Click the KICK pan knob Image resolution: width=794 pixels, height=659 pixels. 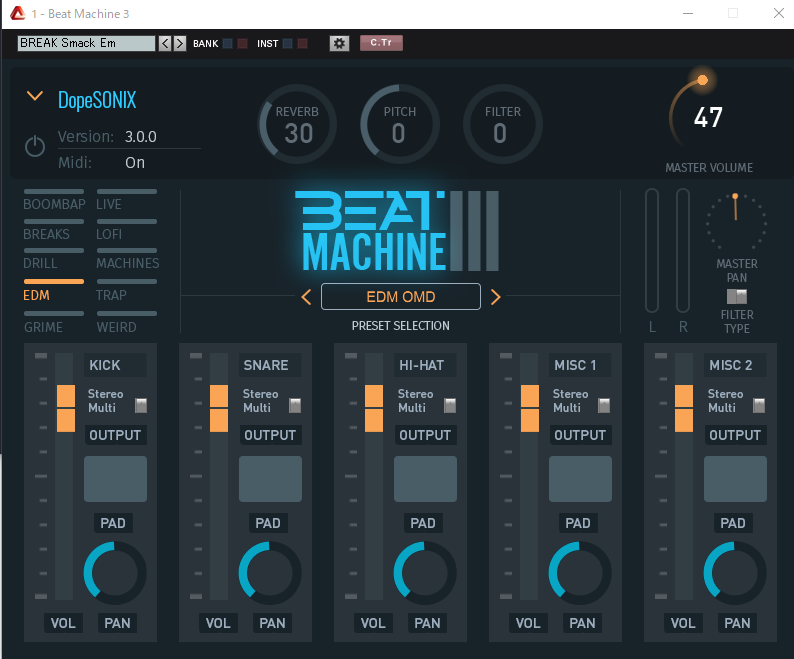[x=115, y=573]
